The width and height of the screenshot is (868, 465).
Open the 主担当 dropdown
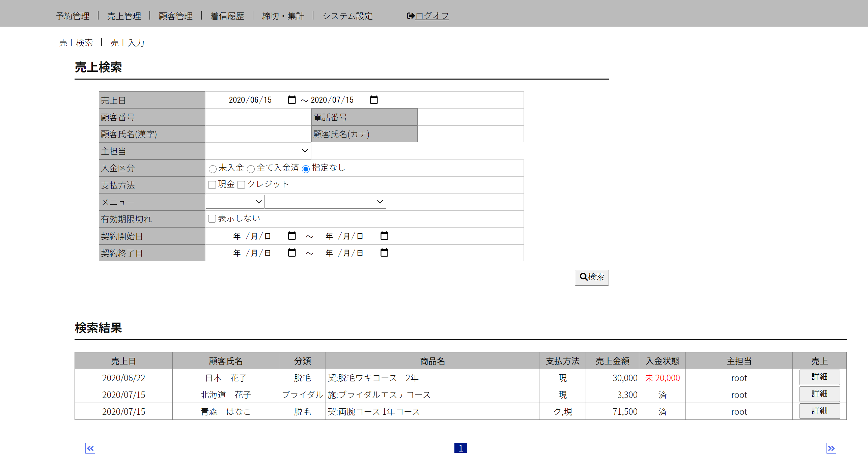coord(258,151)
